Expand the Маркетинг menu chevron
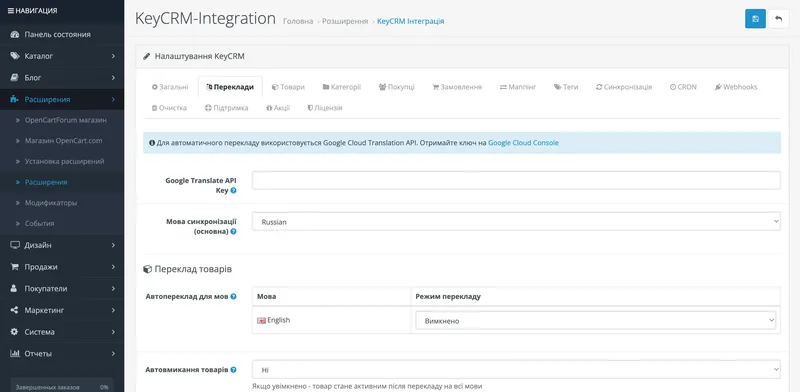This screenshot has width=800, height=392. (113, 310)
